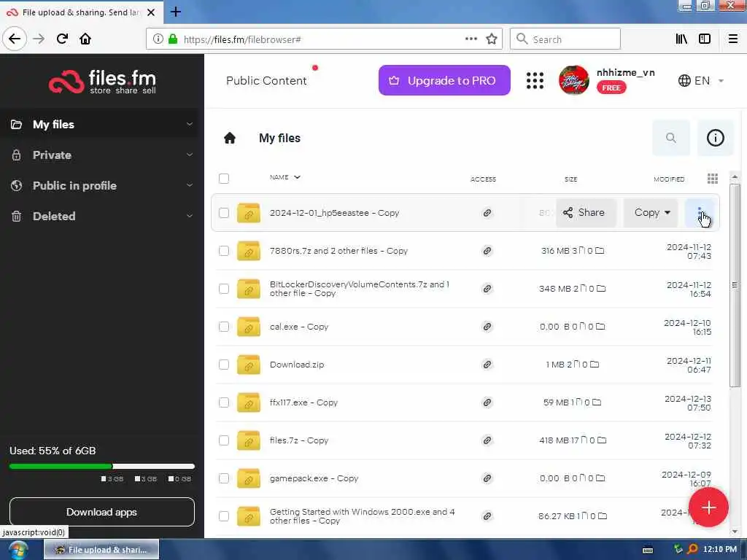This screenshot has height=560, width=747.
Task: Click access link icon for files.7z - Copy
Action: click(x=487, y=440)
